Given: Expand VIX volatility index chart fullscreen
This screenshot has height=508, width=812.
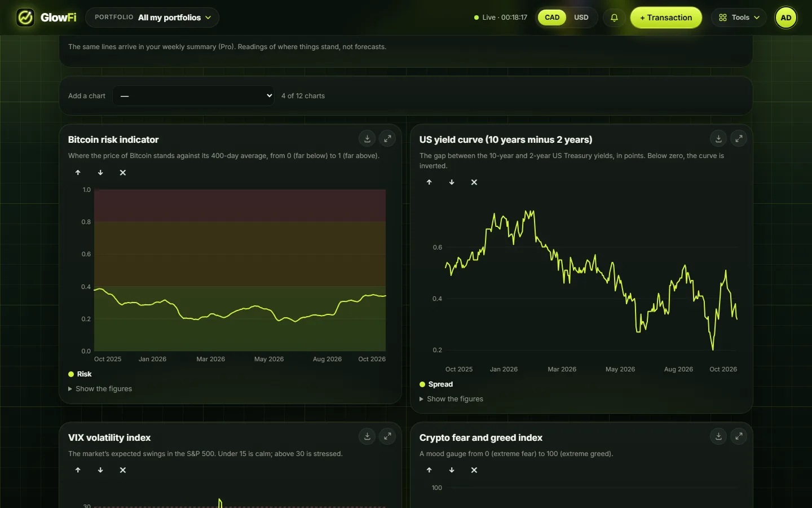Looking at the screenshot, I should click(x=387, y=436).
